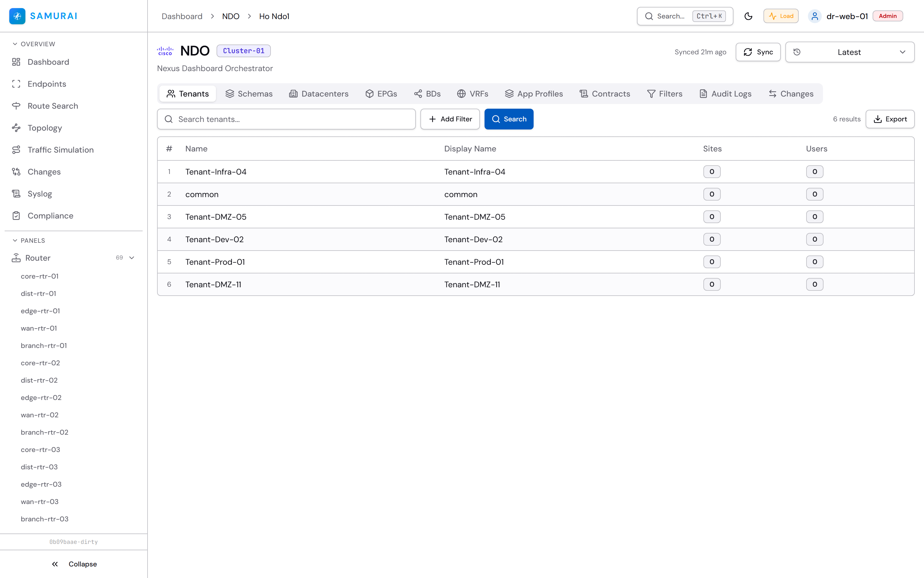The image size is (924, 578).
Task: Click the Display Name column header
Action: [x=470, y=149]
